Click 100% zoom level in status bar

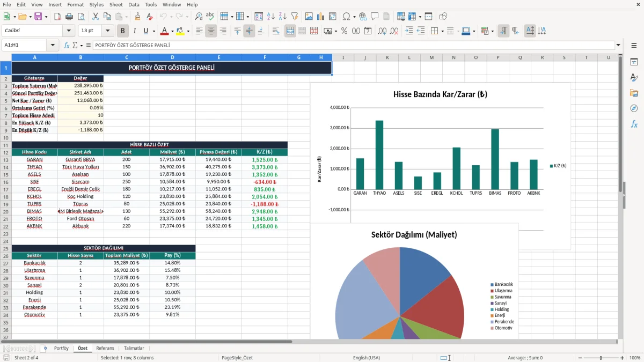point(634,358)
